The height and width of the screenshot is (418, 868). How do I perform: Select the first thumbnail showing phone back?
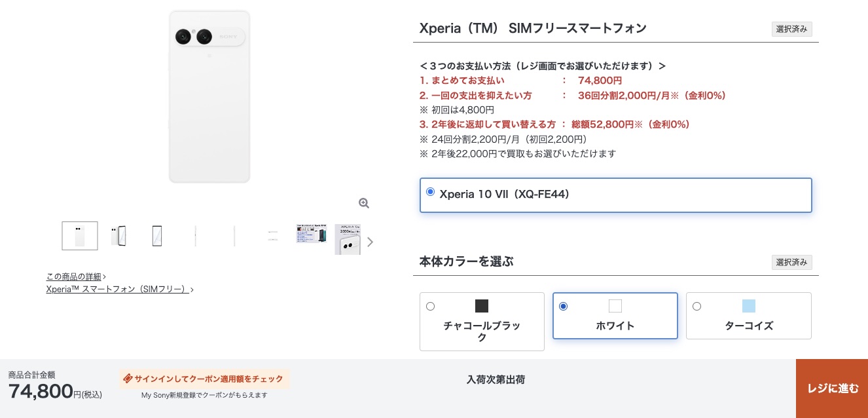[x=80, y=236]
